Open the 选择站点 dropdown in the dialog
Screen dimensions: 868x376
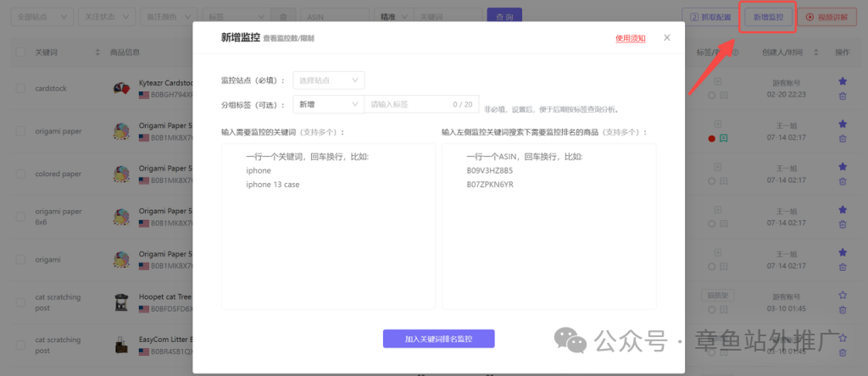329,80
